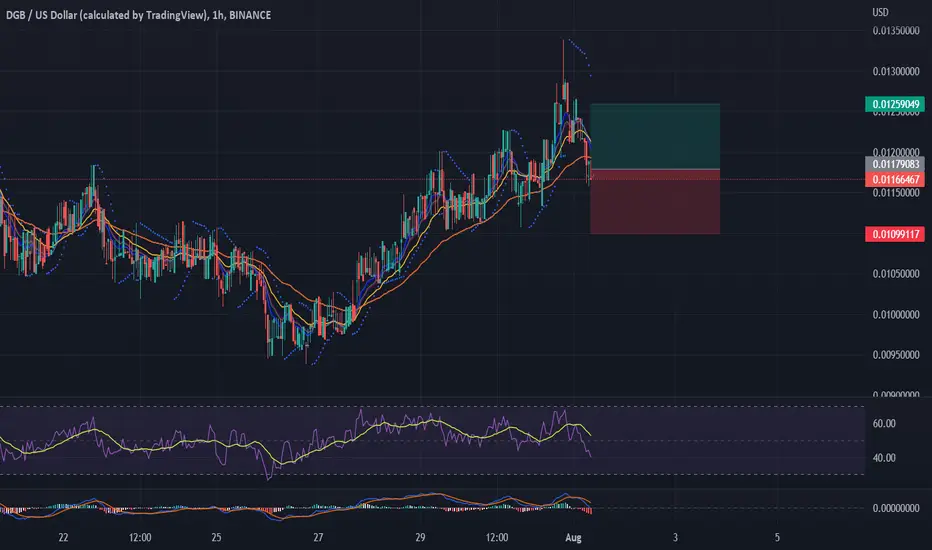932x550 pixels.
Task: Select the red stop-loss label 0.01099117
Action: click(x=895, y=234)
